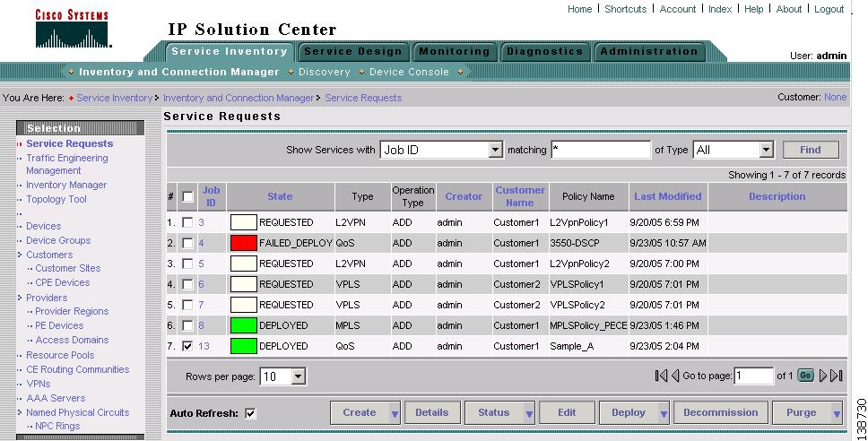Open CE Routing Communities sidebar link

point(77,369)
